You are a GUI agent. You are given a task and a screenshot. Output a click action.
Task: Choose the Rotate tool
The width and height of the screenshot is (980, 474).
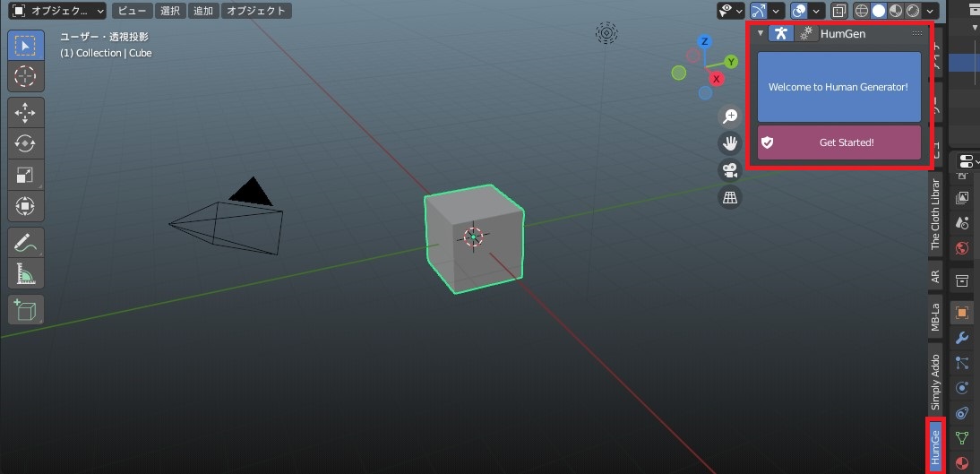26,144
